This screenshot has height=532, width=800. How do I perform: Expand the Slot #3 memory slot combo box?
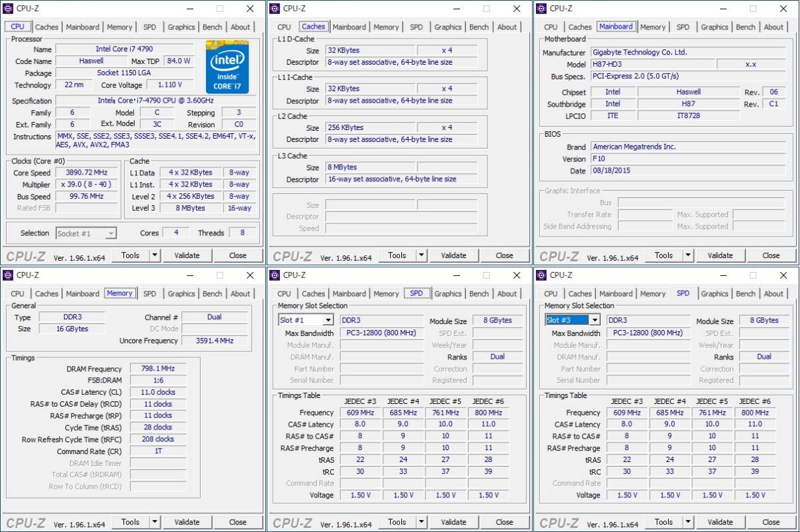tap(594, 321)
